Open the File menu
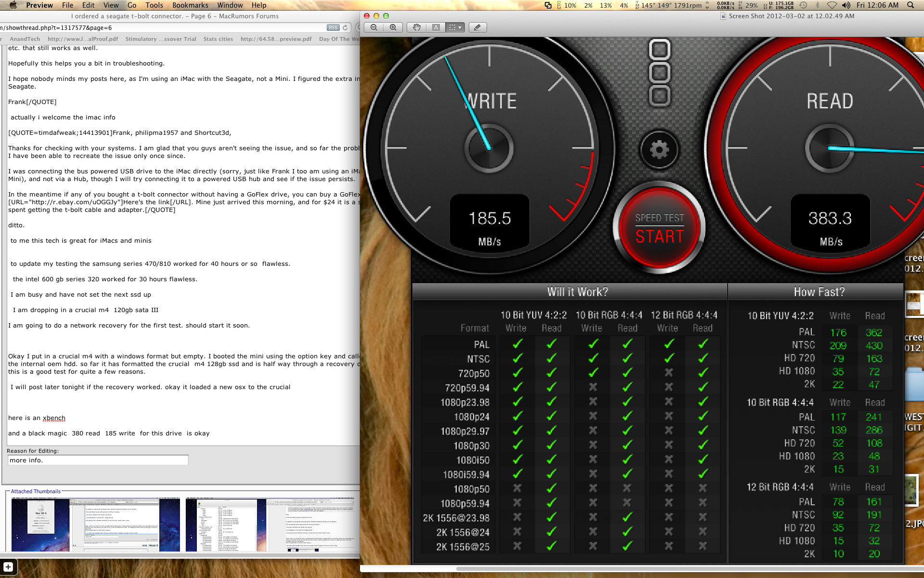The height and width of the screenshot is (578, 924). [68, 5]
